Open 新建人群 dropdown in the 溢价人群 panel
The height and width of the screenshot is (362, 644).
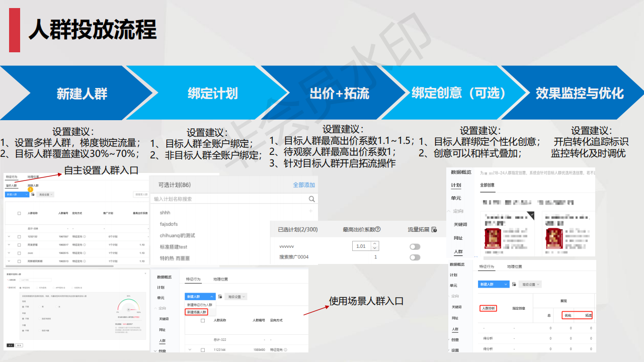(x=17, y=195)
